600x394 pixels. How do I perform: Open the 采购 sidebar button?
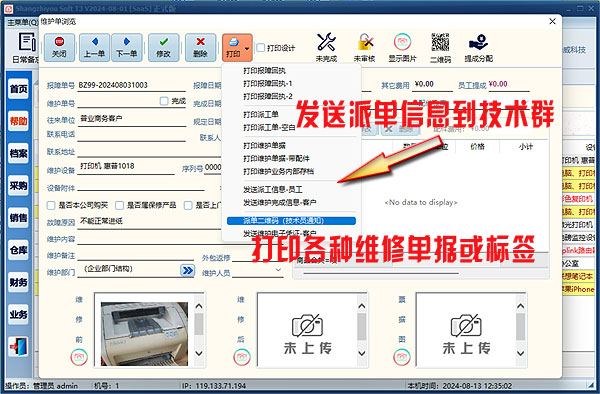click(x=18, y=186)
